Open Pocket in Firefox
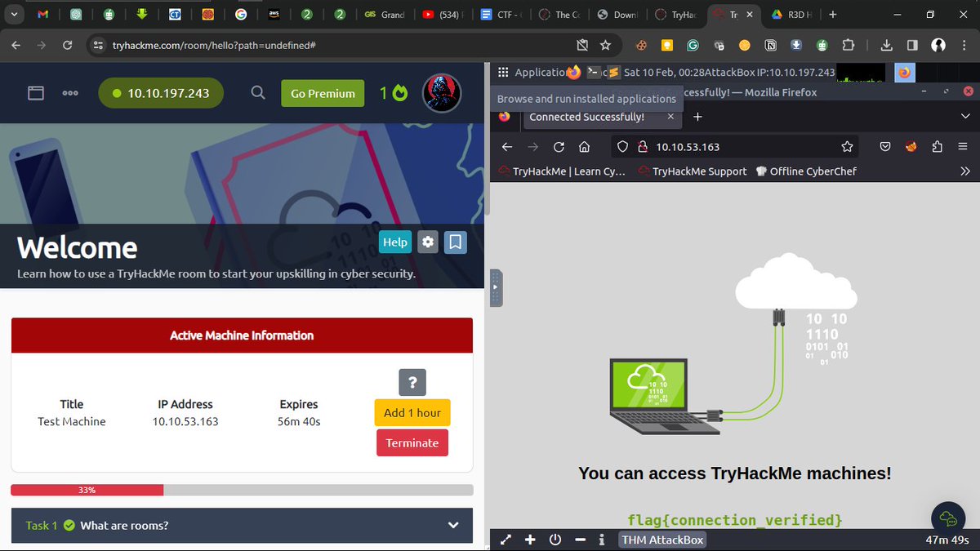980x551 pixels. [885, 147]
